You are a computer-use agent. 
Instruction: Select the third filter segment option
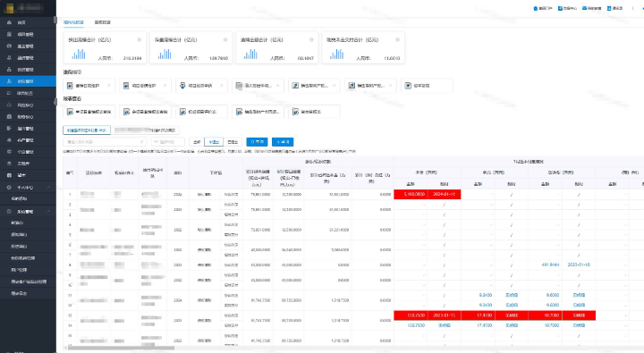[x=233, y=142]
